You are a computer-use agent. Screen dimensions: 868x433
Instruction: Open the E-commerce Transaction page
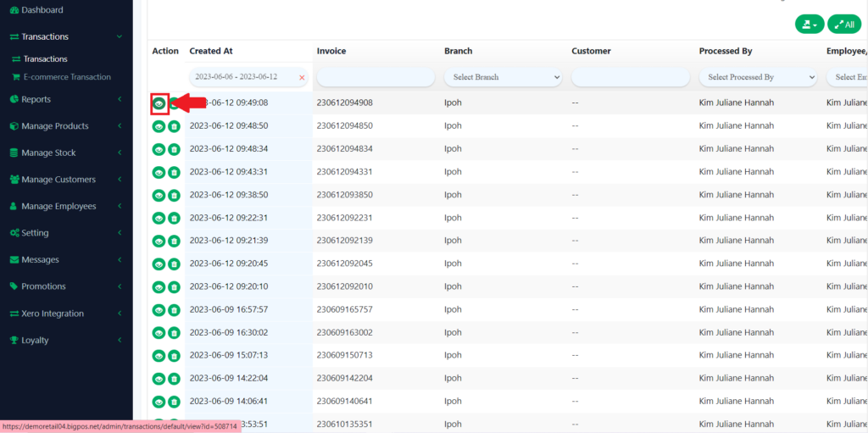[x=67, y=77]
